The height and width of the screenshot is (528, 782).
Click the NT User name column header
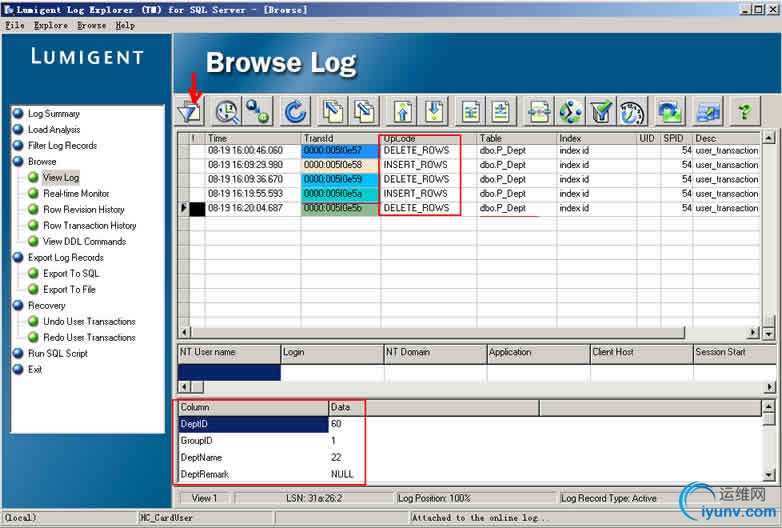(229, 352)
